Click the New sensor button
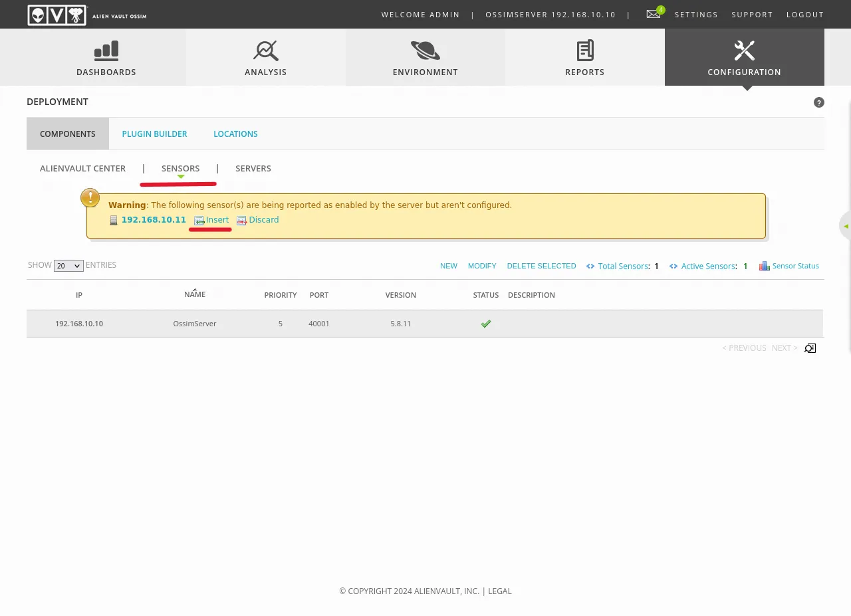 [449, 266]
